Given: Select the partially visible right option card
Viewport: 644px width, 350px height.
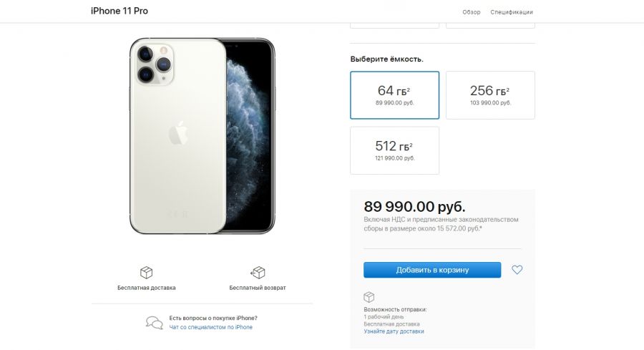Looking at the screenshot, I should 490,25.
